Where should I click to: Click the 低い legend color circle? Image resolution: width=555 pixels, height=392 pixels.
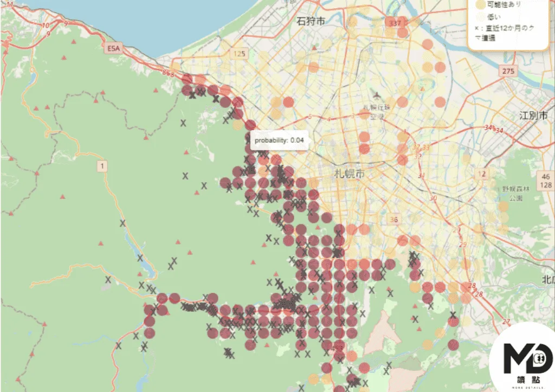coord(479,17)
